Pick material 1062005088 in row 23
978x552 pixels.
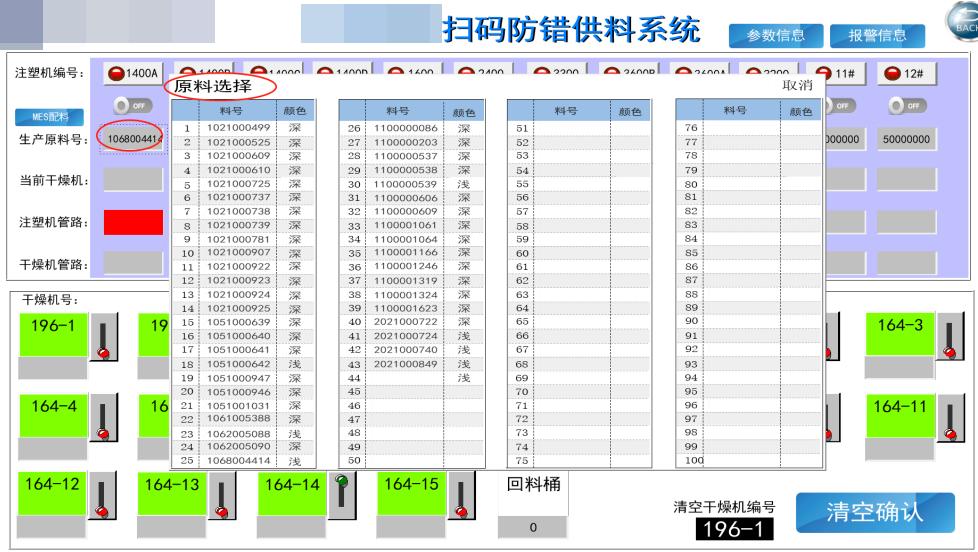[x=238, y=433]
